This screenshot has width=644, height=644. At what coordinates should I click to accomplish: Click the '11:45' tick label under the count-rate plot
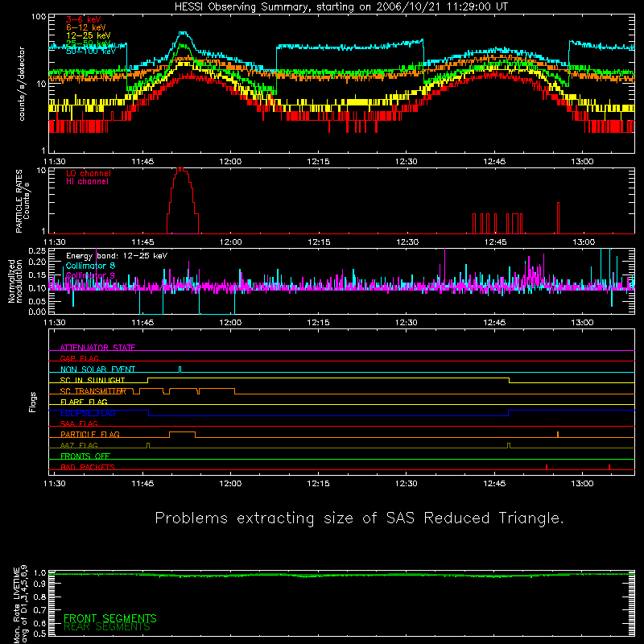142,162
